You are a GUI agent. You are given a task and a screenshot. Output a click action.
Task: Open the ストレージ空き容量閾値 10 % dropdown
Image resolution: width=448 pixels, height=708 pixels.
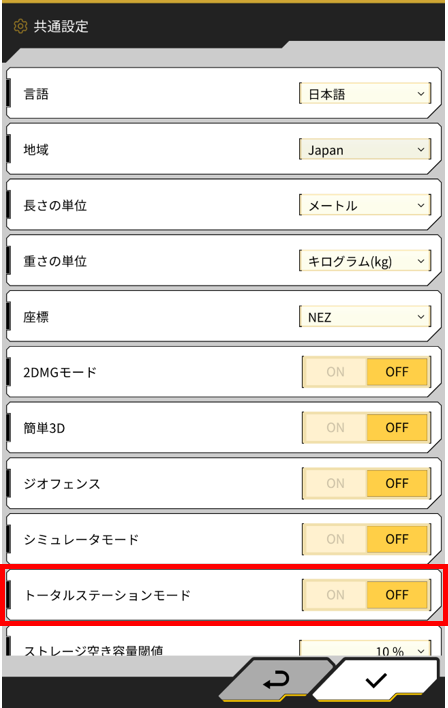[365, 648]
